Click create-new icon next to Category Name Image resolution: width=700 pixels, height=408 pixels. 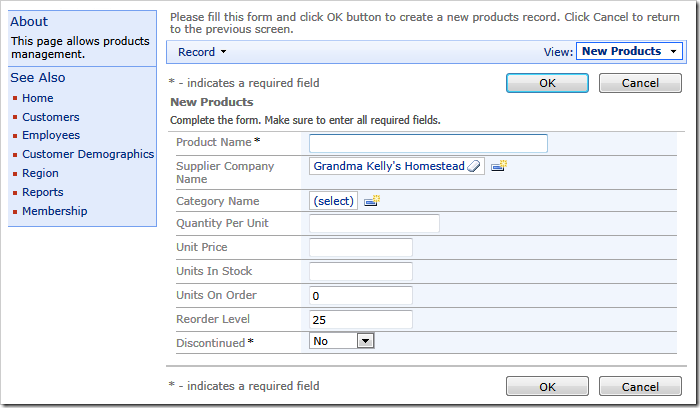point(372,201)
